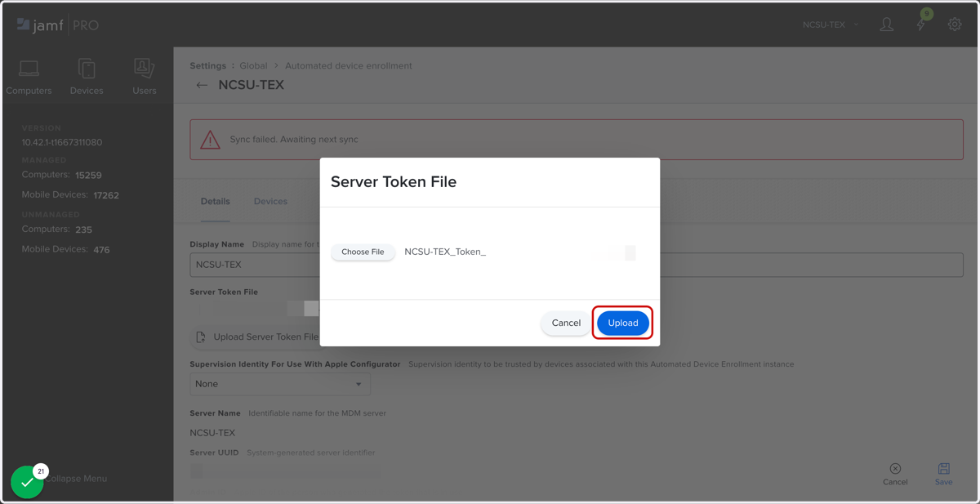Click Automated device enrollment breadcrumb
The width and height of the screenshot is (980, 504).
coord(349,65)
